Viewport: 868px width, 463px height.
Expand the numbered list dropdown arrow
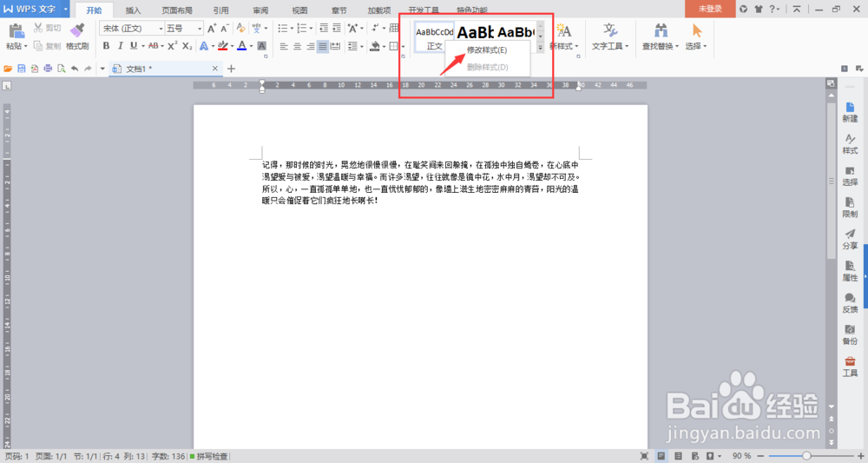(x=311, y=29)
